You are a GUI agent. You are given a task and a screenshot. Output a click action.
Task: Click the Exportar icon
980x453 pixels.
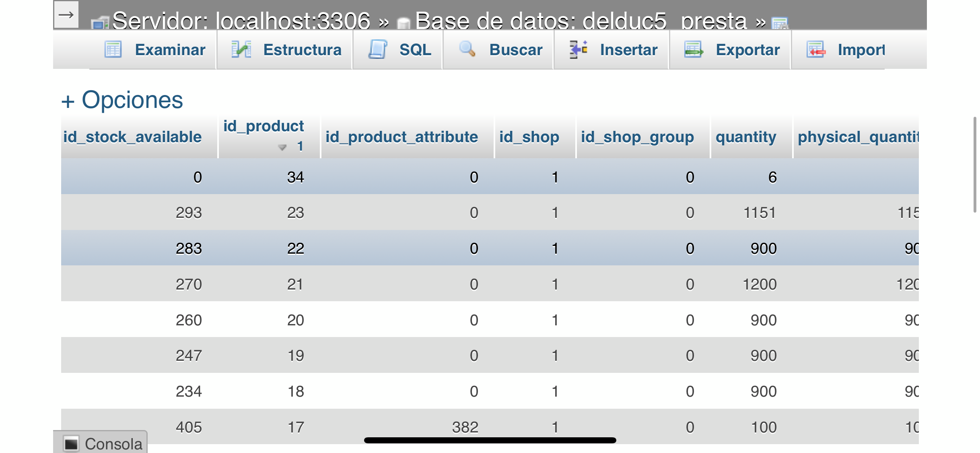694,50
